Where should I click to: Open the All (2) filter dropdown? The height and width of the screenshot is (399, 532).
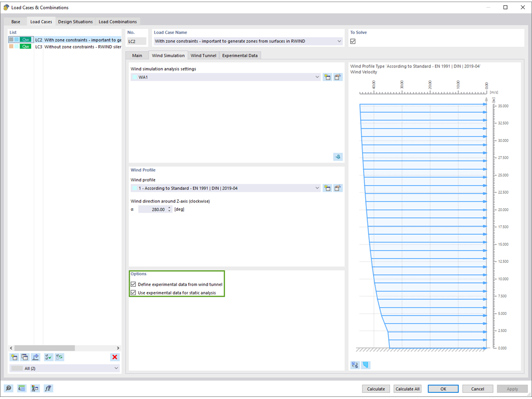[116, 368]
